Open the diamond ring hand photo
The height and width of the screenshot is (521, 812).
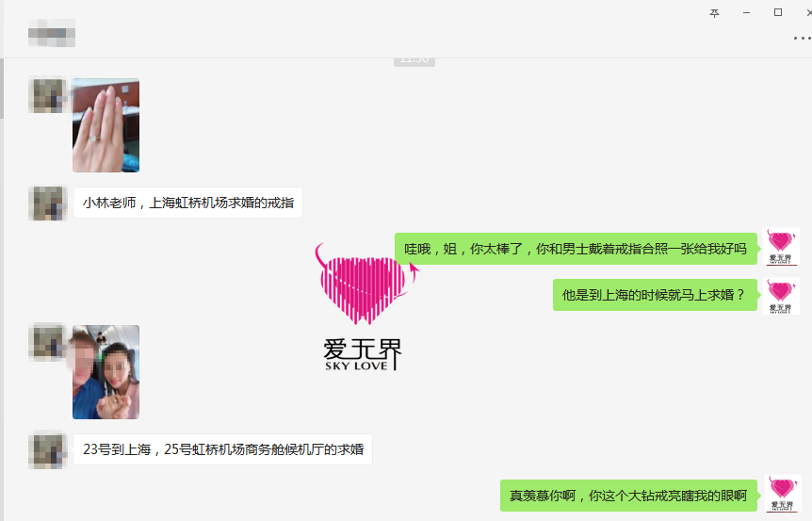106,125
